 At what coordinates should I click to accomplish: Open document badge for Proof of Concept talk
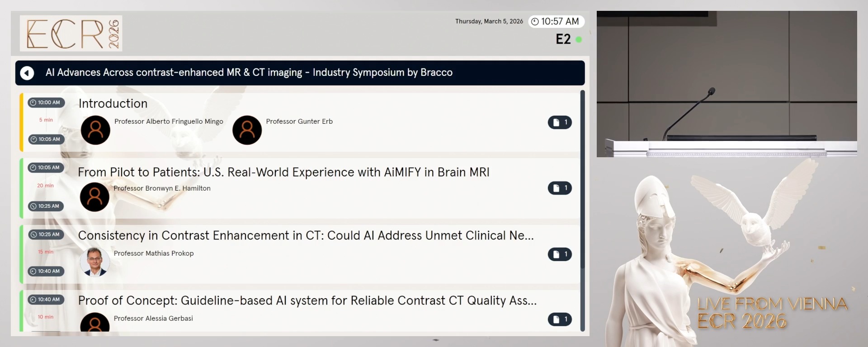tap(560, 319)
